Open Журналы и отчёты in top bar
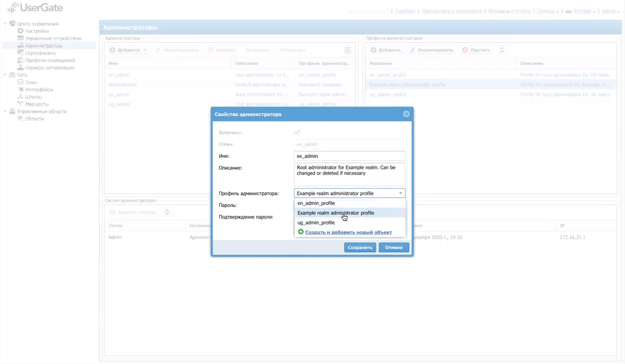625x364 pixels. pyautogui.click(x=509, y=11)
